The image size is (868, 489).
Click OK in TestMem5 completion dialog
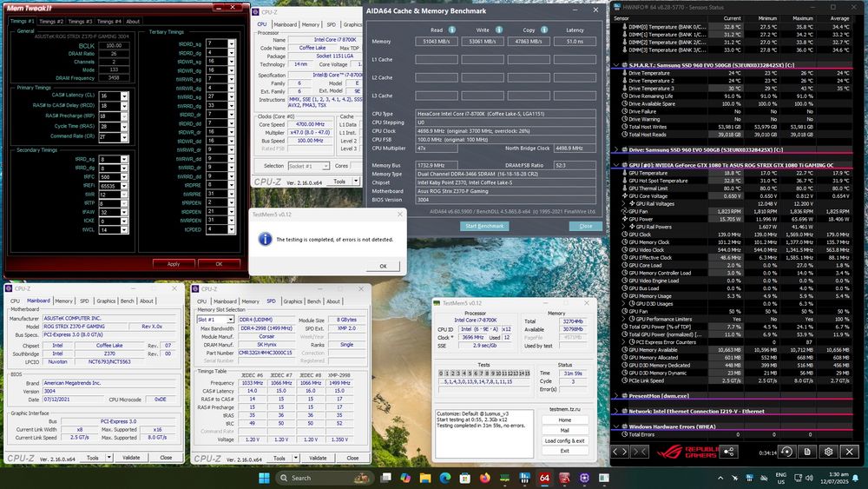pyautogui.click(x=383, y=267)
